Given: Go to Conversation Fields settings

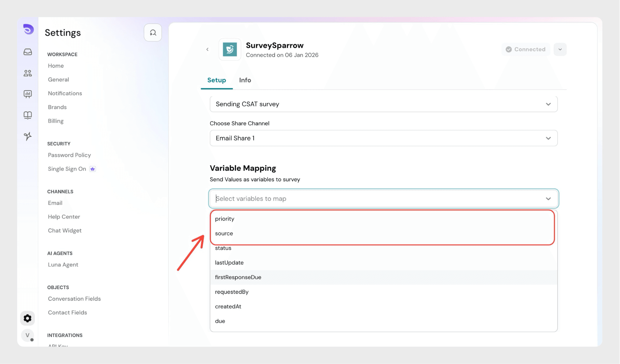Looking at the screenshot, I should (74, 299).
